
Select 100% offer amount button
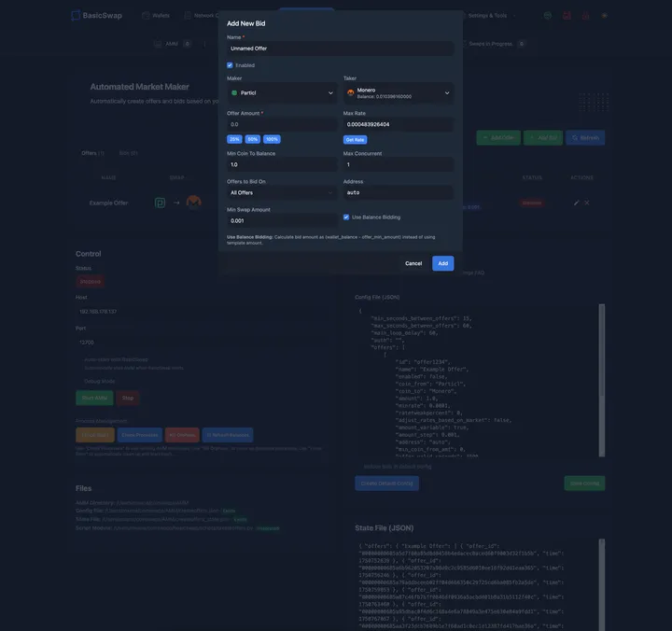pos(273,139)
